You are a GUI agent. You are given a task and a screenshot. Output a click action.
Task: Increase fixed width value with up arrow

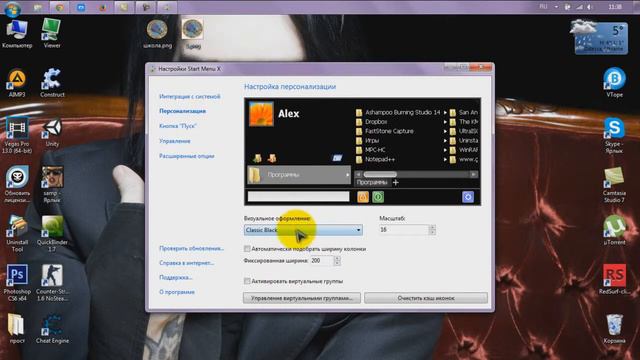337,258
